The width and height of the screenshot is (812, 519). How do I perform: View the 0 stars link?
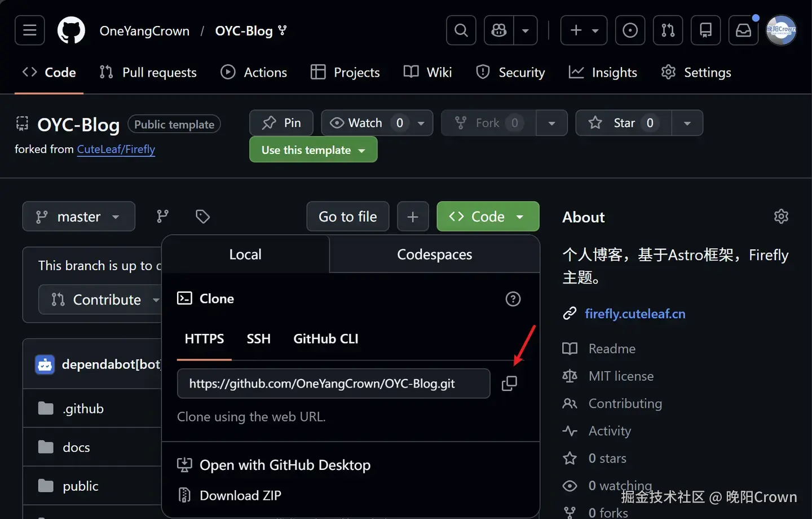click(x=595, y=459)
